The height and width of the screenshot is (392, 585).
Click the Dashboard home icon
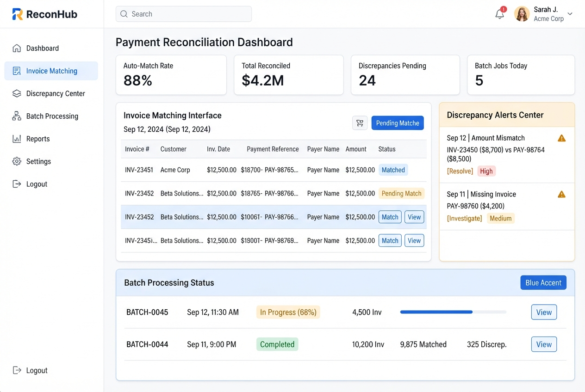click(x=17, y=48)
